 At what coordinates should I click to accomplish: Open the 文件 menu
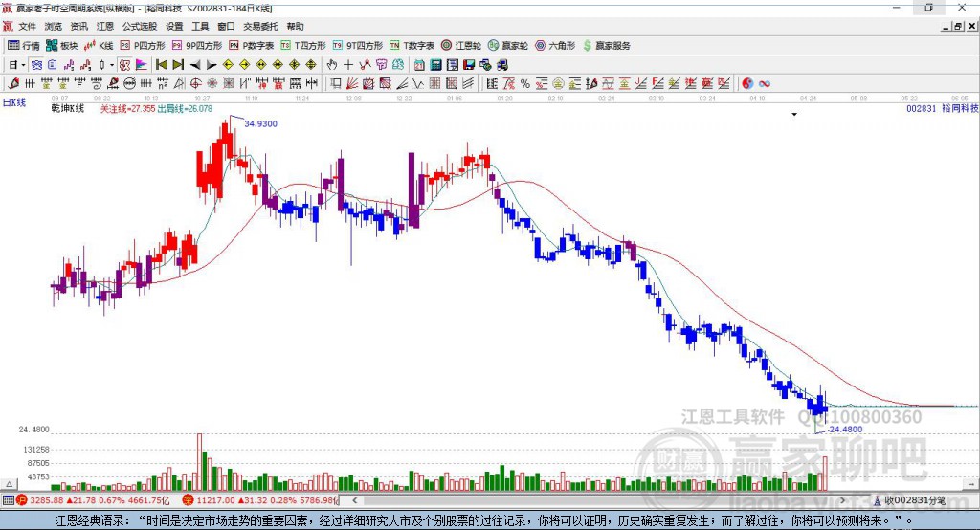click(27, 26)
